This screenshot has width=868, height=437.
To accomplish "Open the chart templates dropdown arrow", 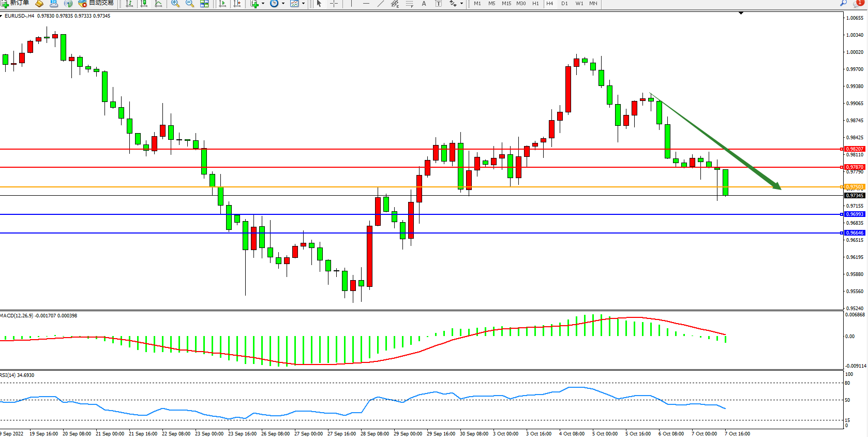I will (303, 4).
